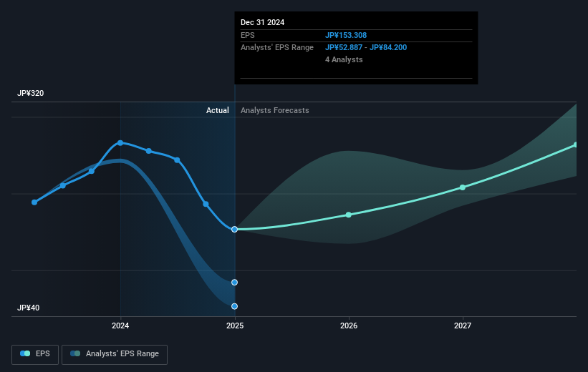Click the 2025 x-axis label
This screenshot has width=588, height=372.
coord(235,325)
